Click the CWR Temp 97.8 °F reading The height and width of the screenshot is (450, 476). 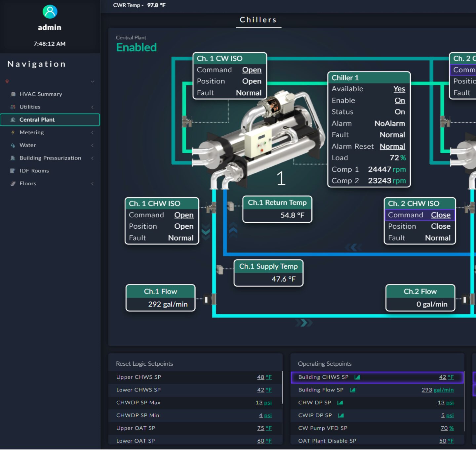pos(139,5)
